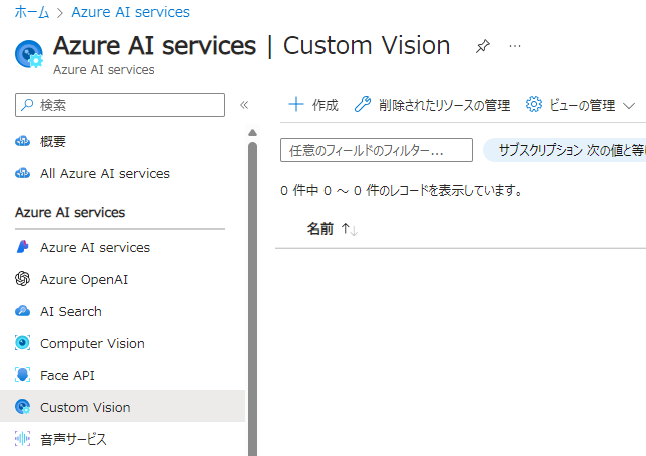Viewport: 646px width, 456px height.
Task: Expand the ビューの管理 dropdown
Action: (x=581, y=105)
